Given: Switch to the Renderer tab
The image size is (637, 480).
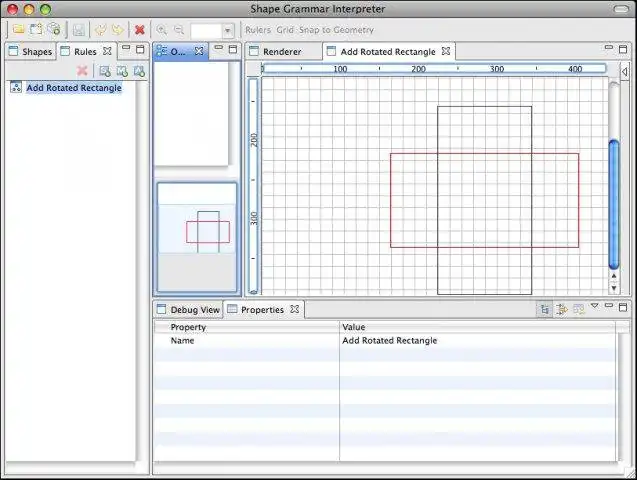Looking at the screenshot, I should click(282, 52).
